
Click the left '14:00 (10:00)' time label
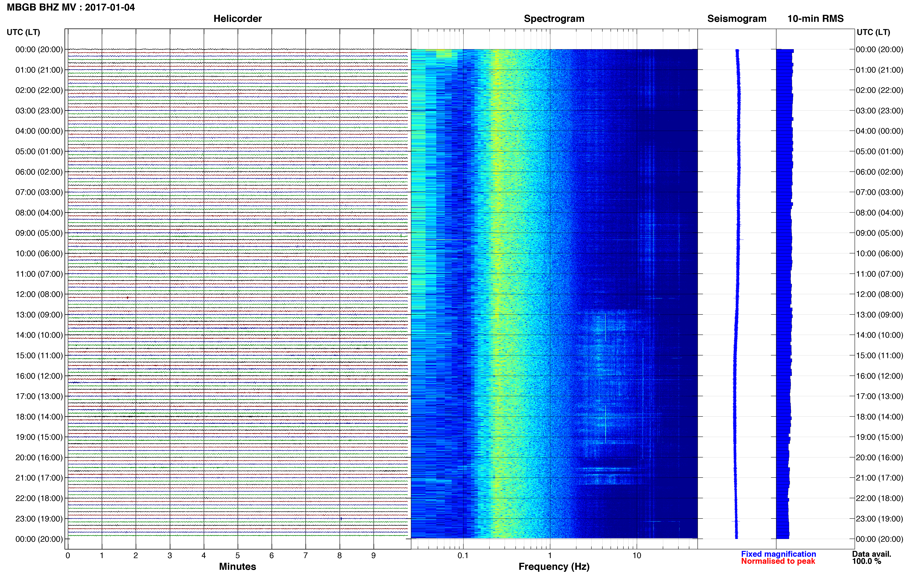click(x=39, y=335)
